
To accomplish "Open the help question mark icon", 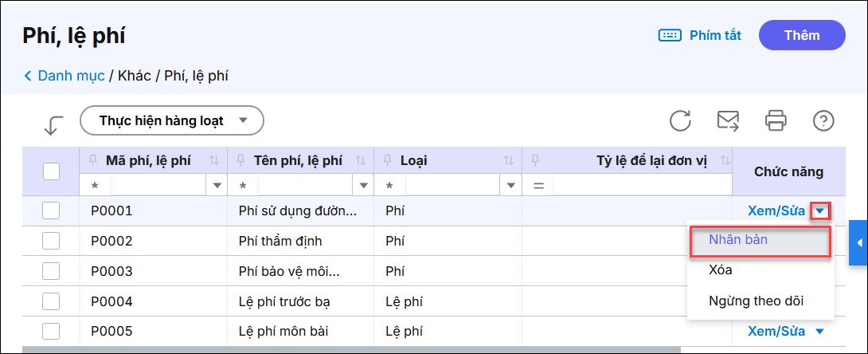I will click(x=823, y=121).
